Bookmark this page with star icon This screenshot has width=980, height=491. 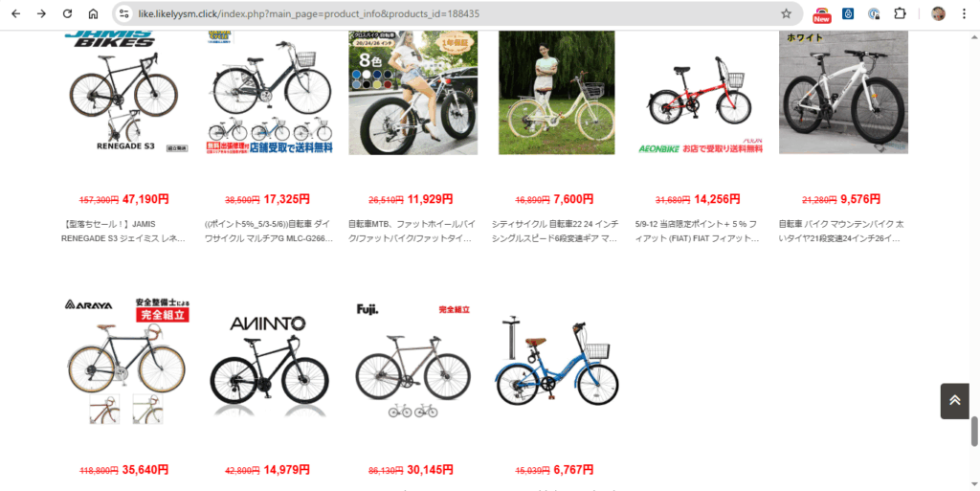(787, 13)
